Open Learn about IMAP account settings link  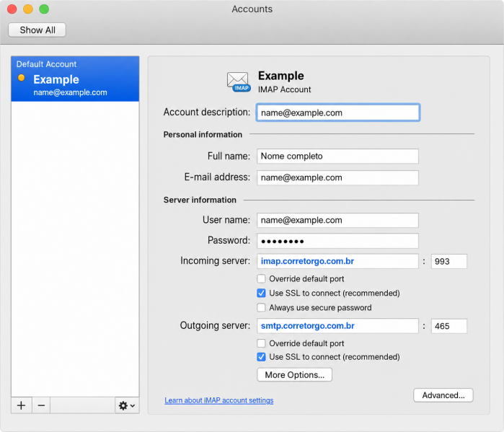[x=219, y=400]
